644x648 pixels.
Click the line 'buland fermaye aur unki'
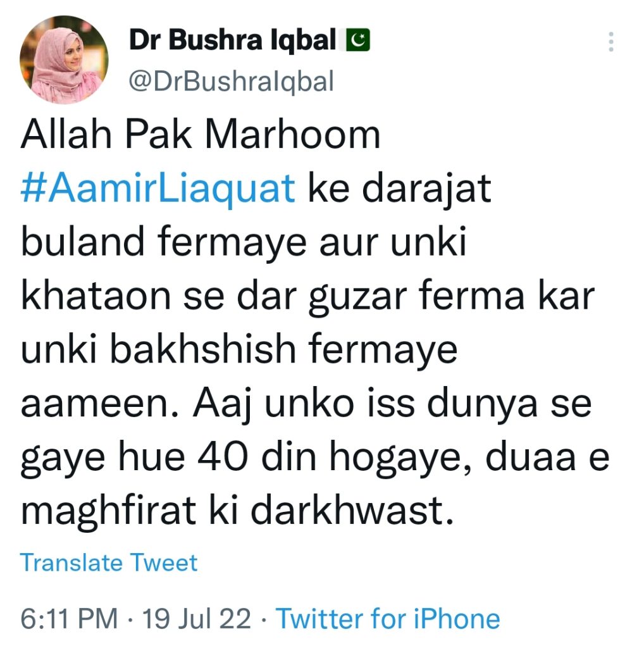tap(244, 242)
